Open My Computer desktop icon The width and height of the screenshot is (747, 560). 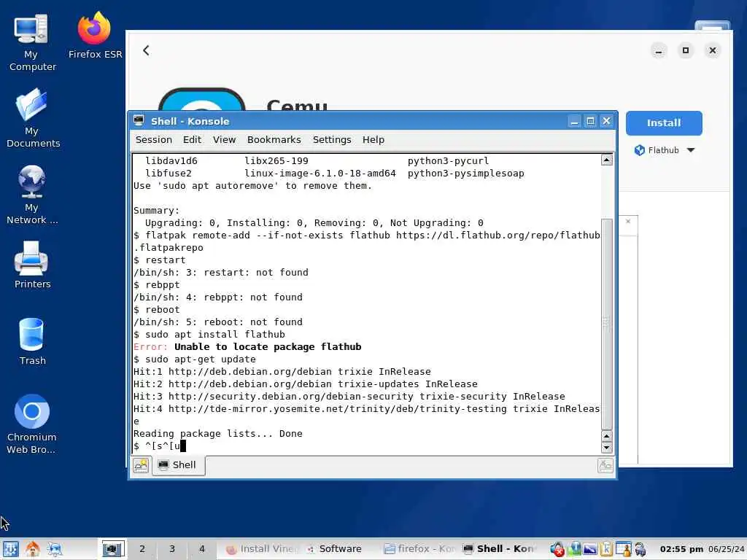tap(31, 42)
